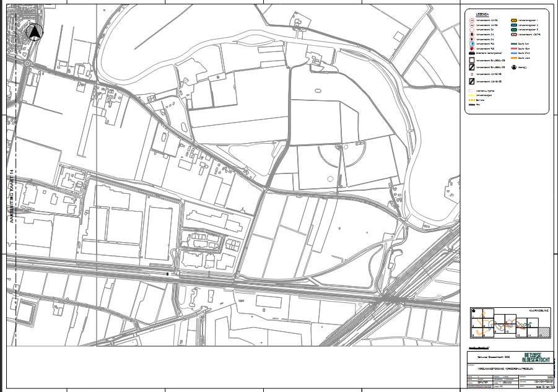Click the green route line in the legend

click(513, 44)
